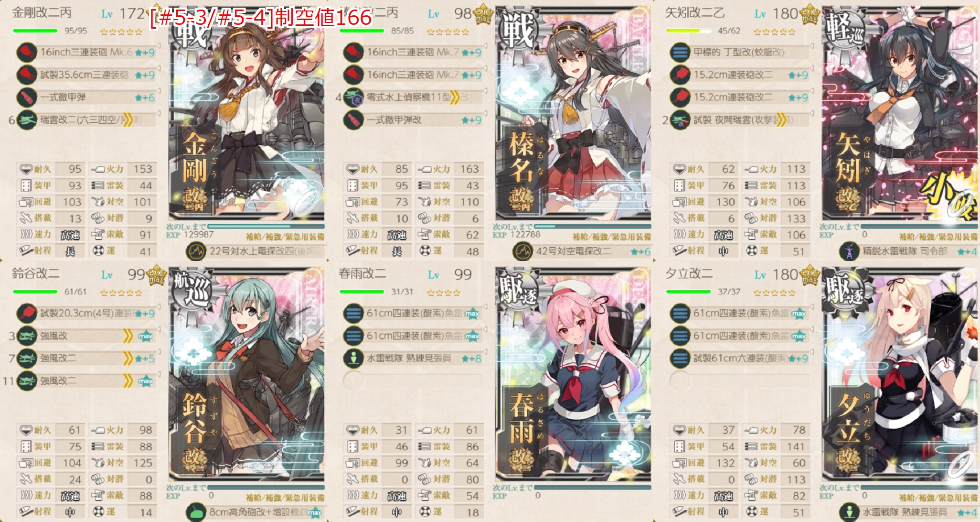Click Kongou's green HP bar 95/95
Image resolution: width=980 pixels, height=522 pixels.
35,31
